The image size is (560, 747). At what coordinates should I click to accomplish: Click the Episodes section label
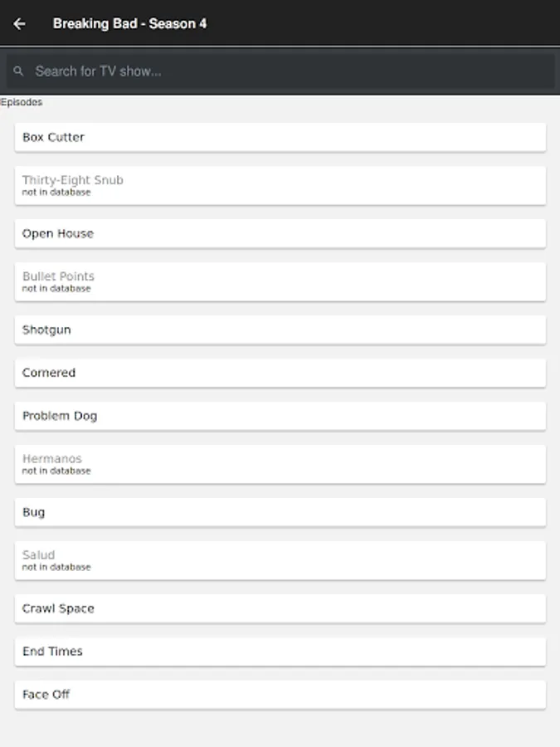(x=22, y=102)
